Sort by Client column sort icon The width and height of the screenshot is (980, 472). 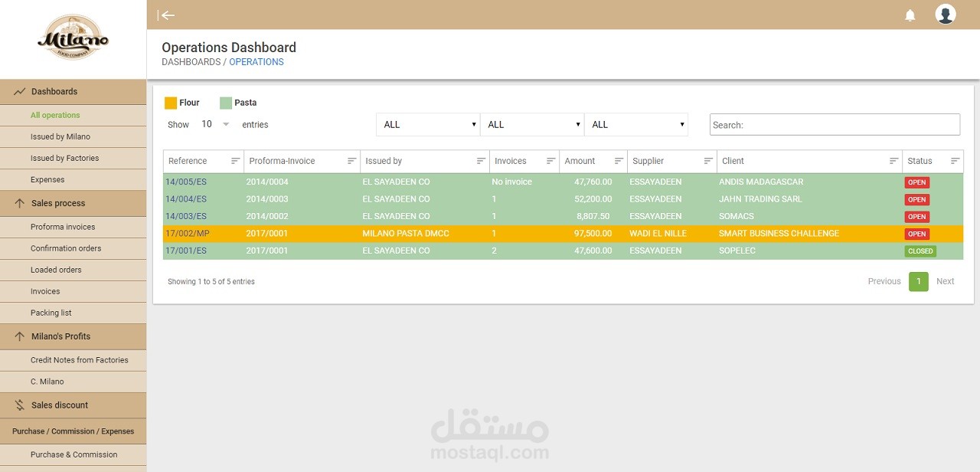click(x=894, y=161)
